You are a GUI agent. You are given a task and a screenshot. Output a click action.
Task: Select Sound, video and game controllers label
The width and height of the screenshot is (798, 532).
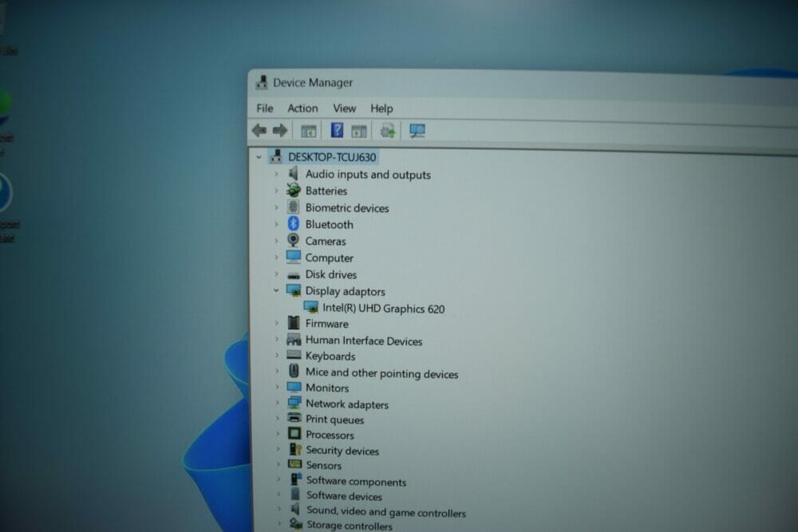click(x=386, y=511)
